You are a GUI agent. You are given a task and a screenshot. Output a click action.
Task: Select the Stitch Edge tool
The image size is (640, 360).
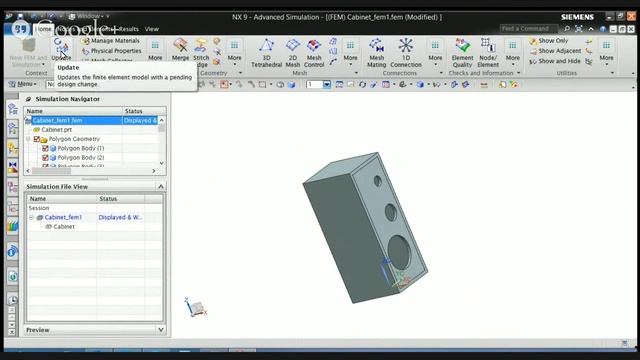pos(201,53)
